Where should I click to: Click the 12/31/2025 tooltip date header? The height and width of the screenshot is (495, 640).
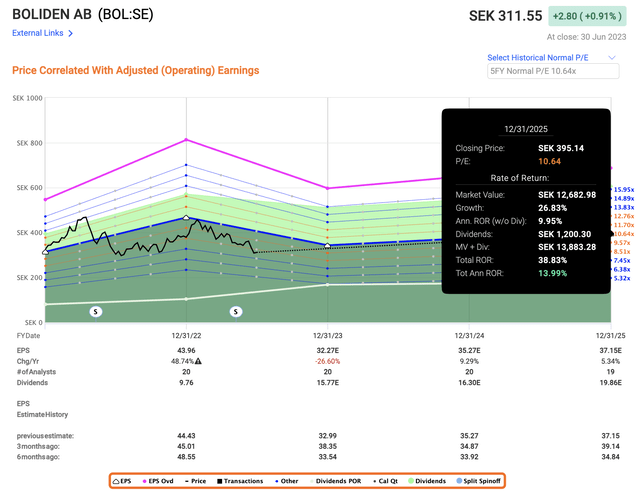pyautogui.click(x=526, y=129)
